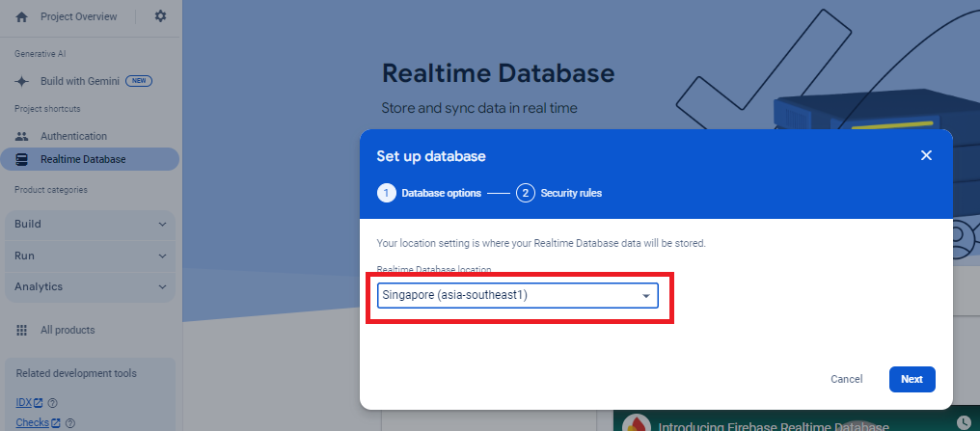Close the Set up database dialog
Viewport: 980px width, 431px height.
(x=926, y=155)
